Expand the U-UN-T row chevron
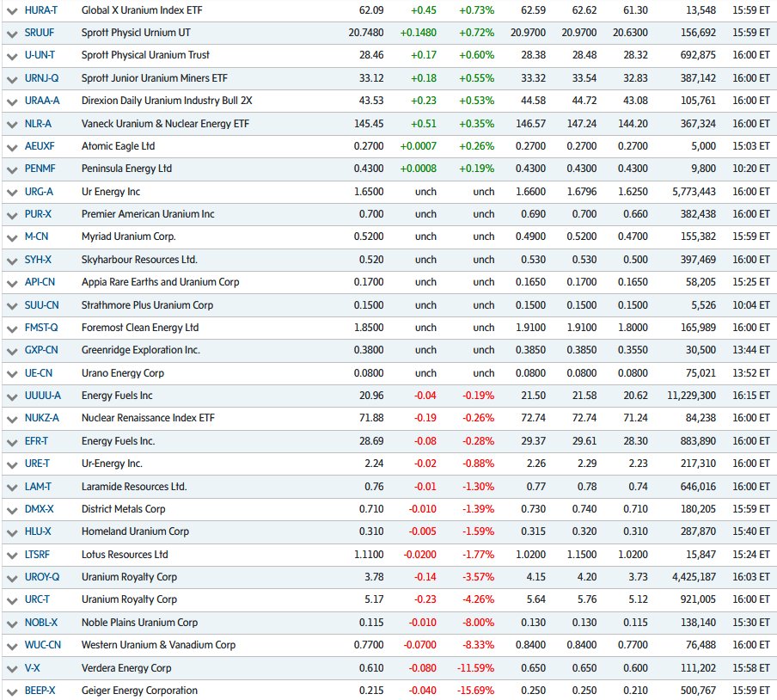Viewport: 777px width, 700px height. click(x=11, y=55)
